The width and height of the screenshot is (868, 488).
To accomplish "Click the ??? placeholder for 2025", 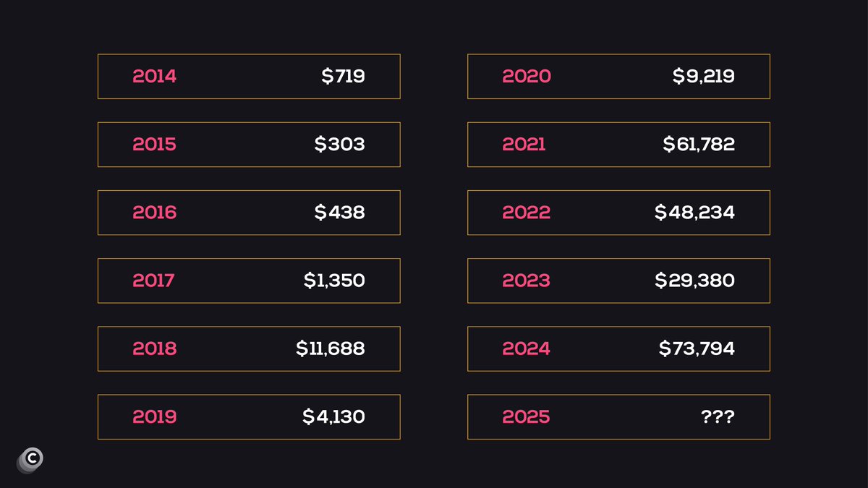I will pyautogui.click(x=718, y=417).
